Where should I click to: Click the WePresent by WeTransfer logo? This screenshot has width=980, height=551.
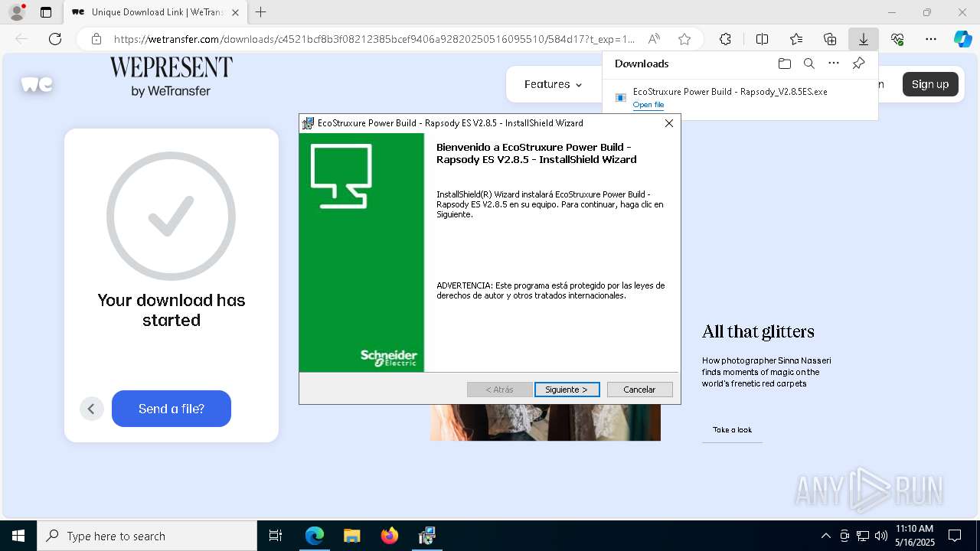(x=171, y=77)
